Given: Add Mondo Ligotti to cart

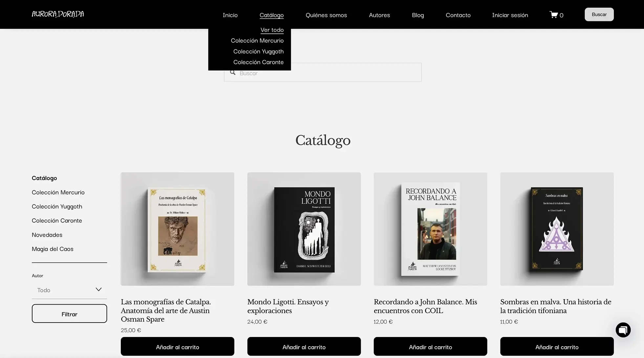Looking at the screenshot, I should 304,347.
